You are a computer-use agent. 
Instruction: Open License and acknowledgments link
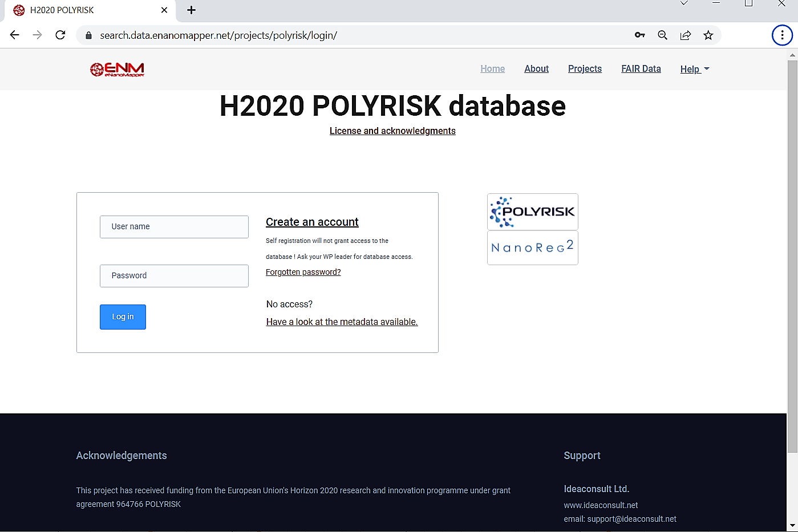(x=392, y=131)
